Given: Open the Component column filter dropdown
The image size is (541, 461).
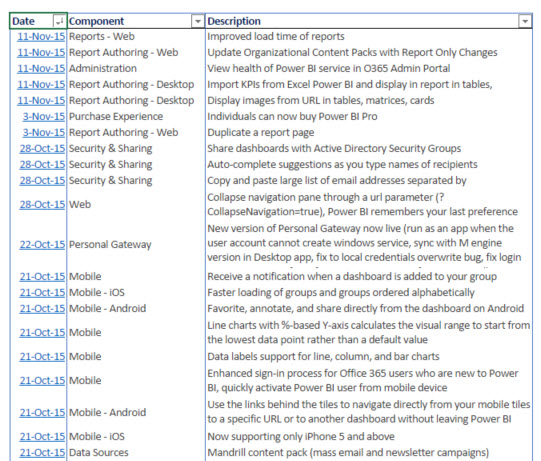Looking at the screenshot, I should point(198,21).
